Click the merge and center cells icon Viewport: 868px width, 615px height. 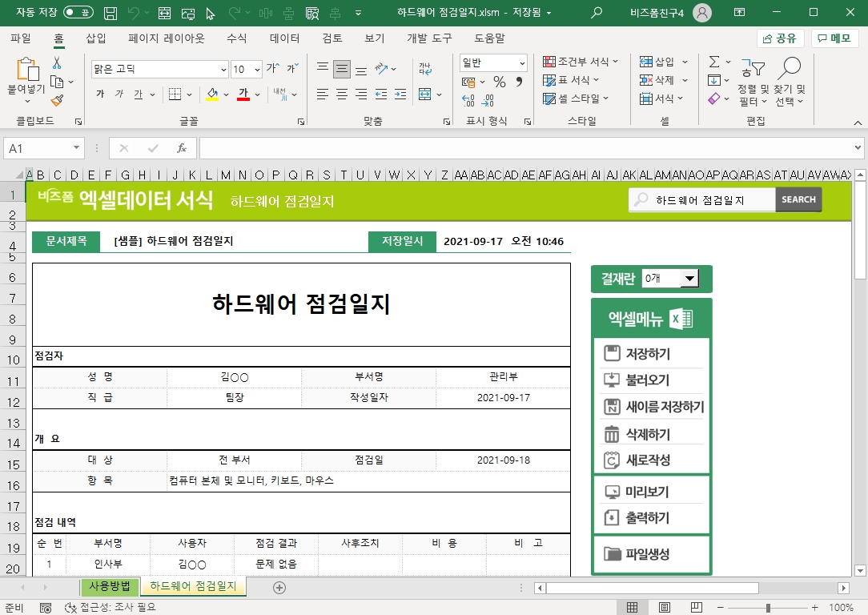(x=425, y=94)
